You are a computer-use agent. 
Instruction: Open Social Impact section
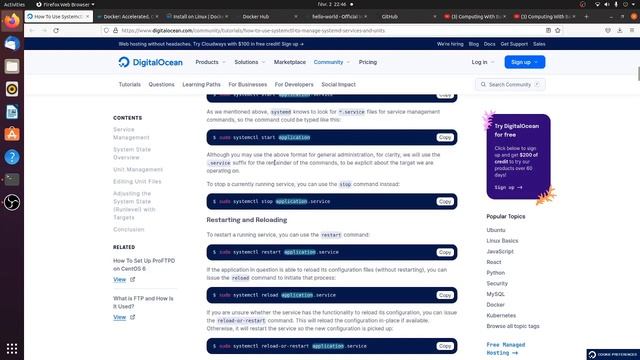click(x=338, y=84)
